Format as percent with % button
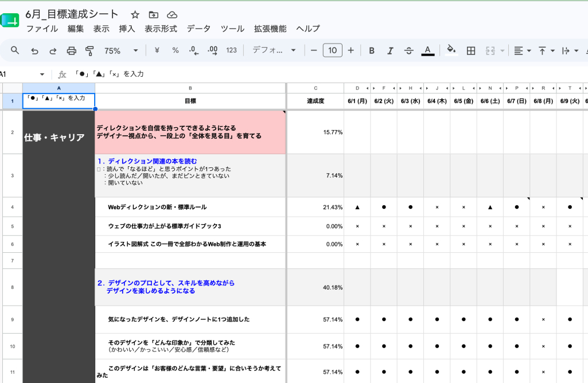Viewport: 588px width, 383px height. pos(175,50)
